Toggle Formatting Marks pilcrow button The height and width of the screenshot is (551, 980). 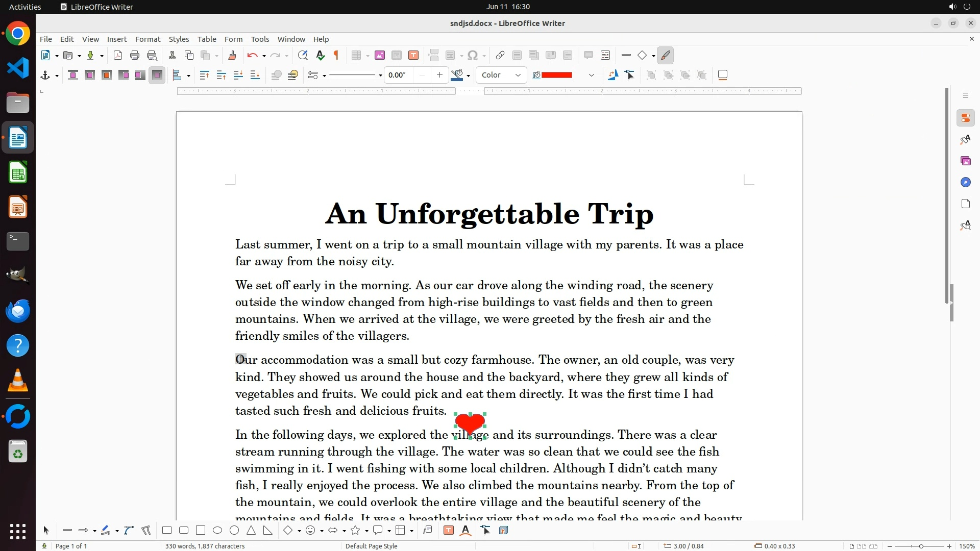(x=336, y=56)
